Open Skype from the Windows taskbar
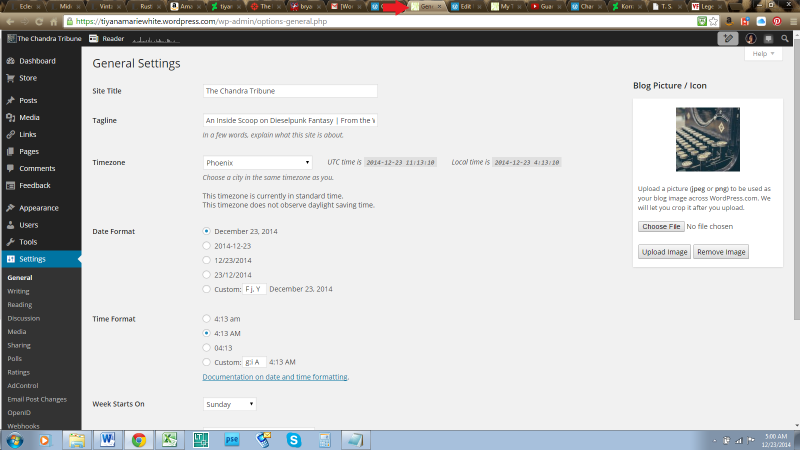The height and width of the screenshot is (450, 800). (x=294, y=438)
